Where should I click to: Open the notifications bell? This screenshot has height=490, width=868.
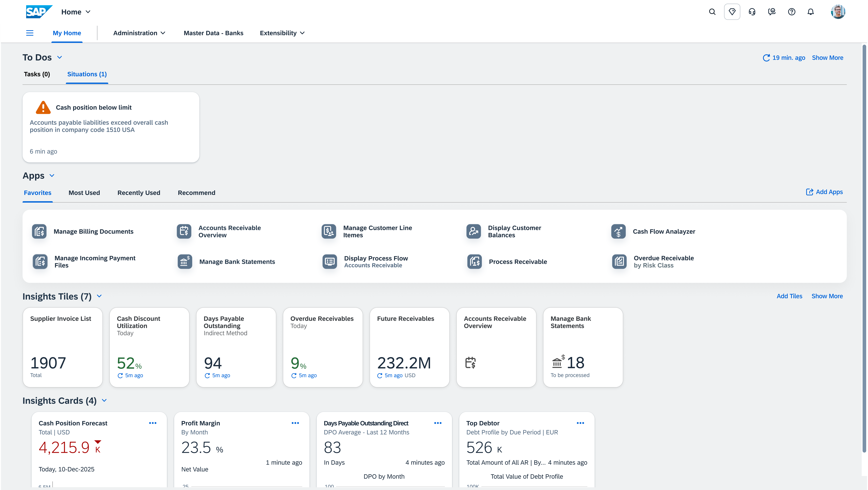coord(811,12)
